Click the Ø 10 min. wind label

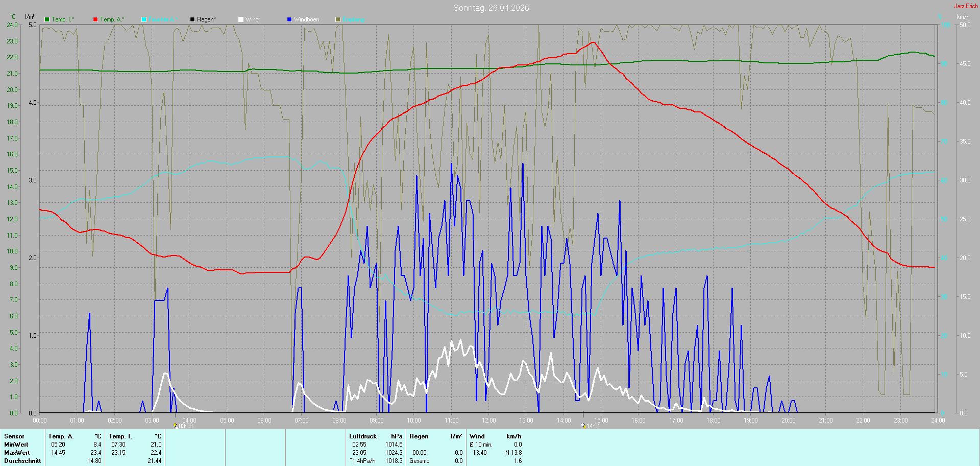[481, 445]
